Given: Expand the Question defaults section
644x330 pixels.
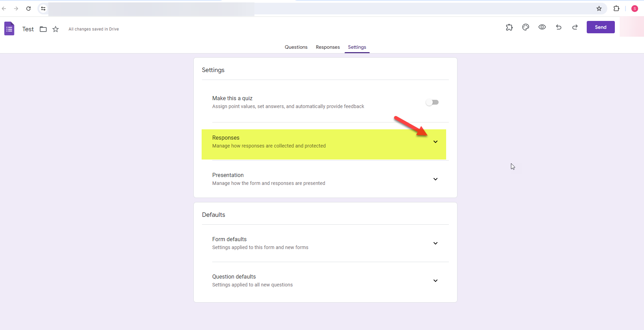Looking at the screenshot, I should [435, 280].
